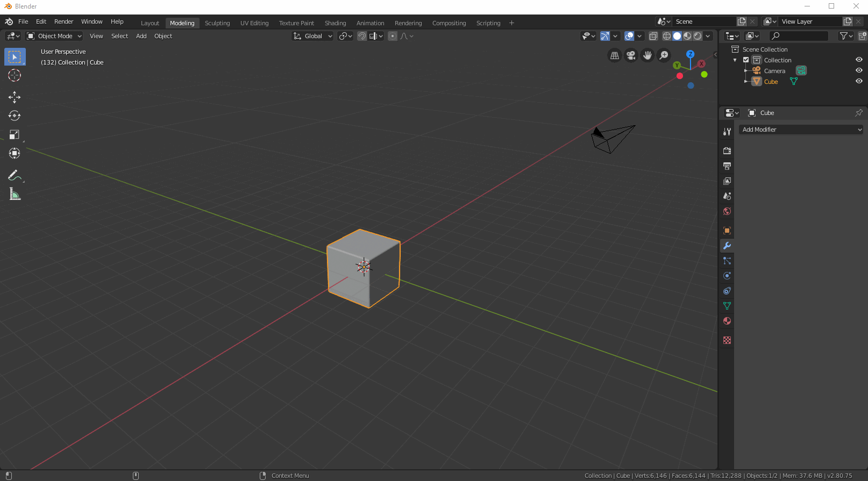
Task: Click the Add menu in viewport header
Action: coord(141,36)
